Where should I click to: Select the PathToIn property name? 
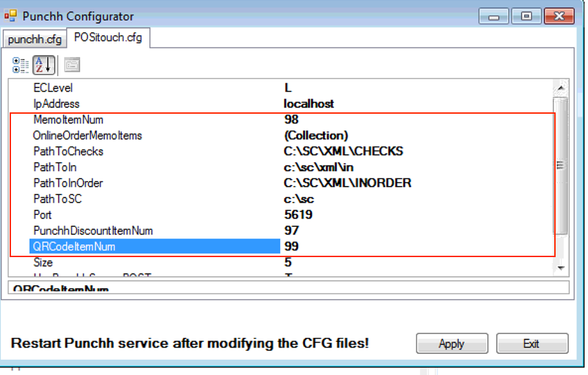(x=55, y=167)
